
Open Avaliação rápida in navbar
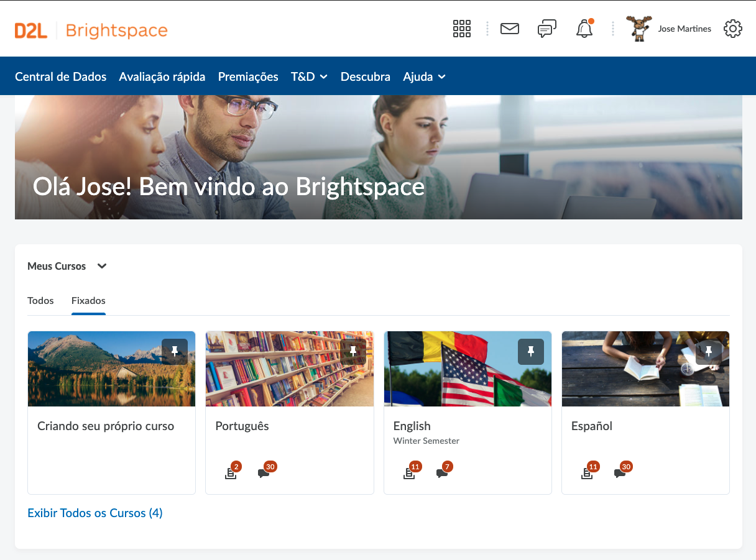tap(162, 76)
